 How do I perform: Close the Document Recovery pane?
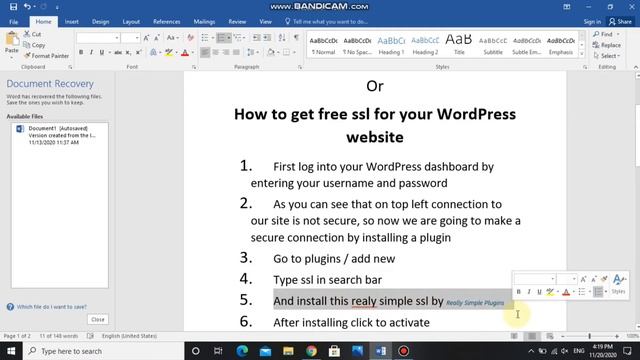click(98, 319)
